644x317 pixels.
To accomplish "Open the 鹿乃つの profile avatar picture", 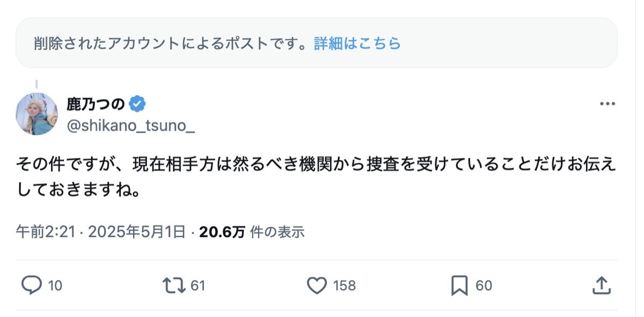I will click(x=36, y=114).
